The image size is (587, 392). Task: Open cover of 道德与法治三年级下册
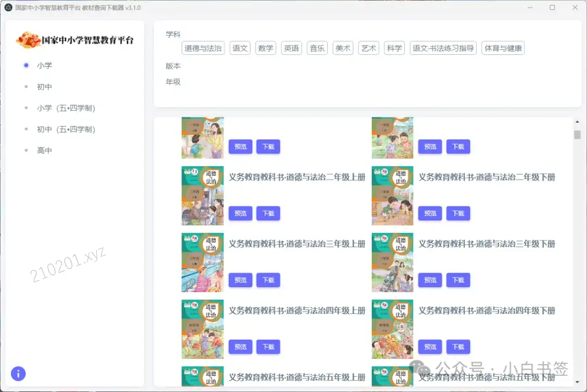point(392,262)
